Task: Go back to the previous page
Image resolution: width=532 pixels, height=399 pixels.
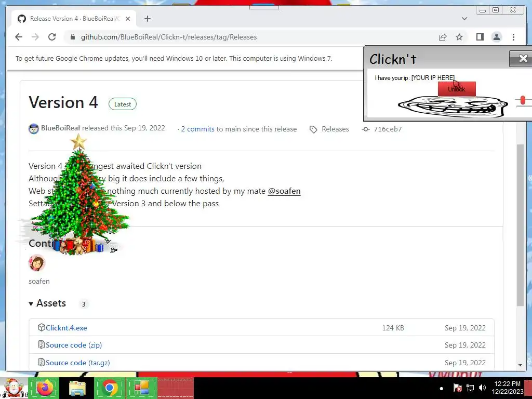Action: pyautogui.click(x=19, y=37)
